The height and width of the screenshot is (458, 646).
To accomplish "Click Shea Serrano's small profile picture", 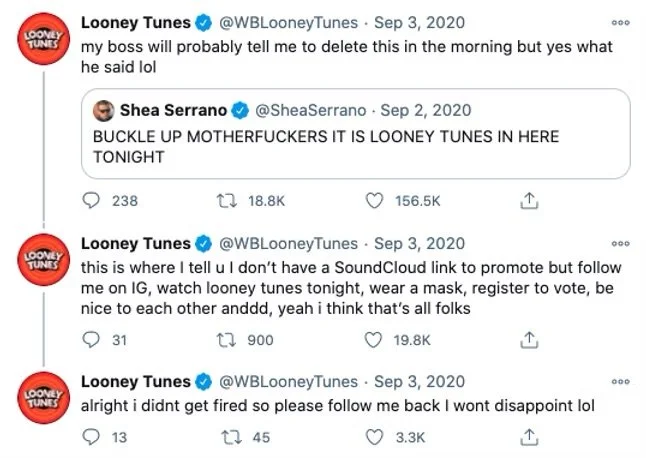I will [x=101, y=109].
